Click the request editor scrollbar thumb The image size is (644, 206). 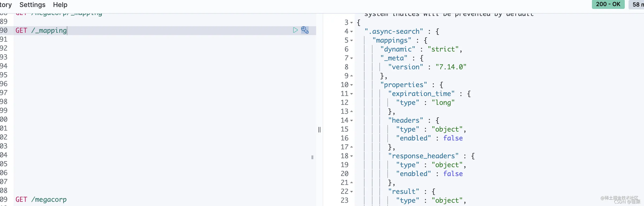(312, 157)
